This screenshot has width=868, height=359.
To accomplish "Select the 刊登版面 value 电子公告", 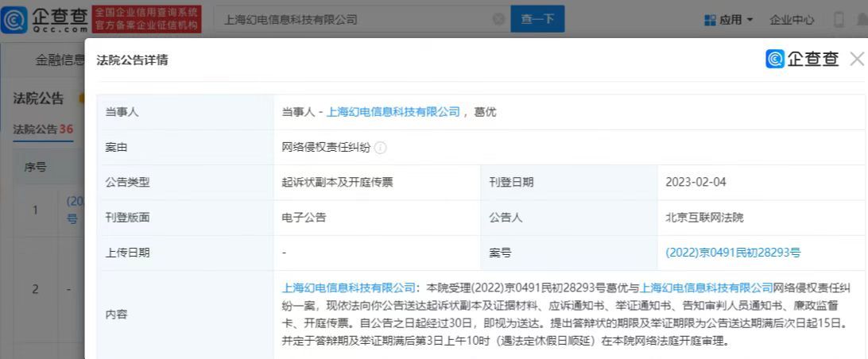I will pos(304,218).
